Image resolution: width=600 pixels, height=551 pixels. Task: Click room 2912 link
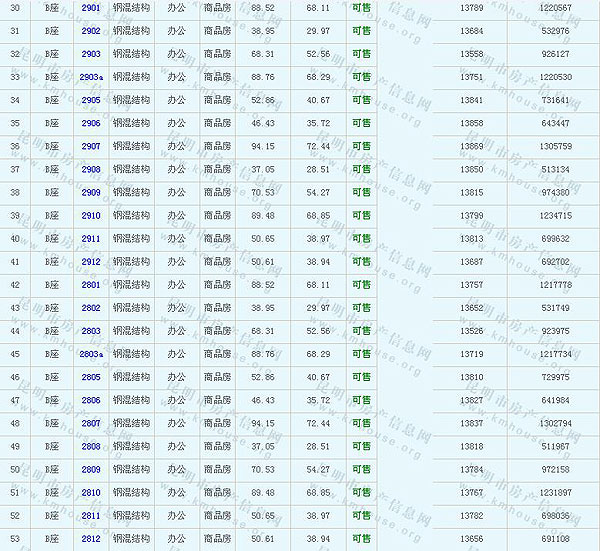(91, 262)
